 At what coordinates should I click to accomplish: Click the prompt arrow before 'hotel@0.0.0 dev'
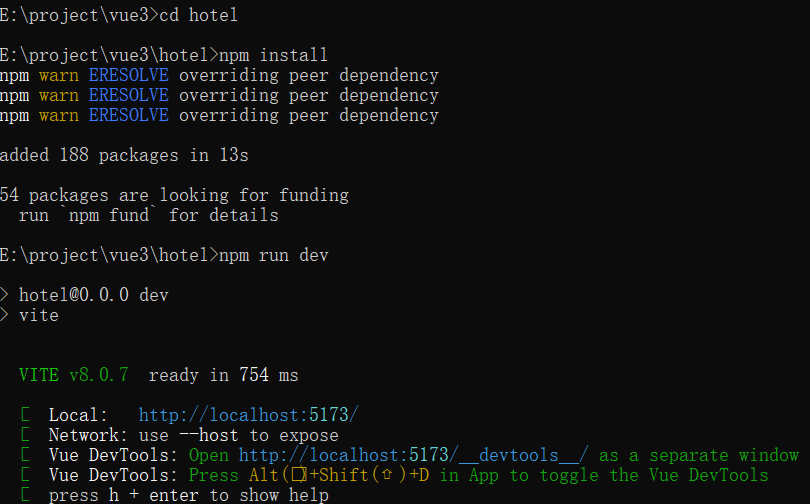pyautogui.click(x=5, y=295)
